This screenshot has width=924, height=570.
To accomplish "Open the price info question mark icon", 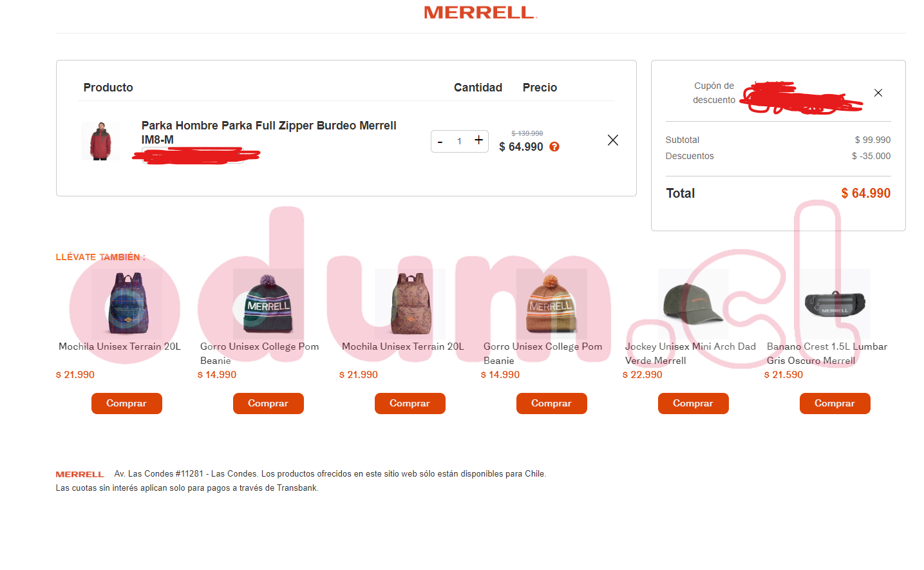I will 554,147.
